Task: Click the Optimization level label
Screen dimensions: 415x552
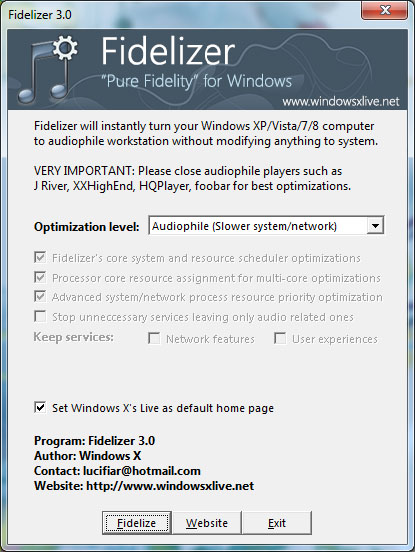Action: [x=87, y=227]
